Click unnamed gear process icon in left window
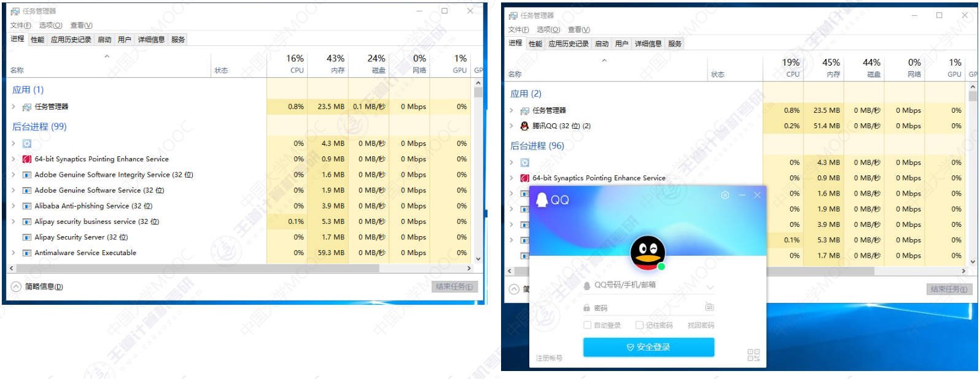 [27, 144]
